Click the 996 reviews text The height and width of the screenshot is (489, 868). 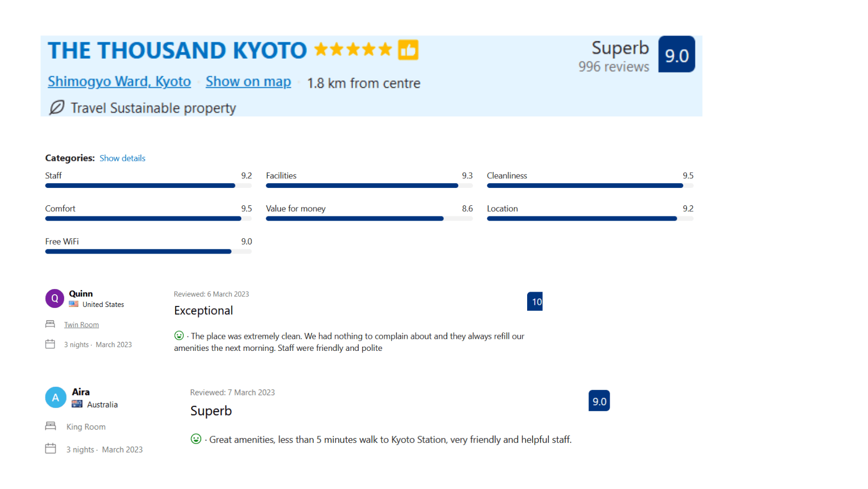(613, 67)
